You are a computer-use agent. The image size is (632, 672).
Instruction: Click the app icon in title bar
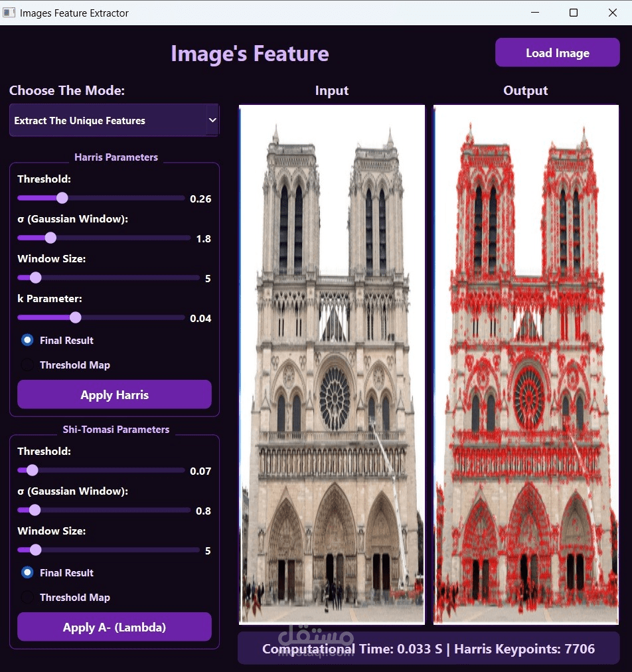[x=9, y=13]
